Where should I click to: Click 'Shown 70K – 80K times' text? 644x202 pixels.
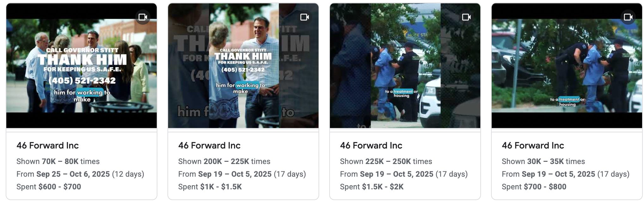[x=58, y=161]
